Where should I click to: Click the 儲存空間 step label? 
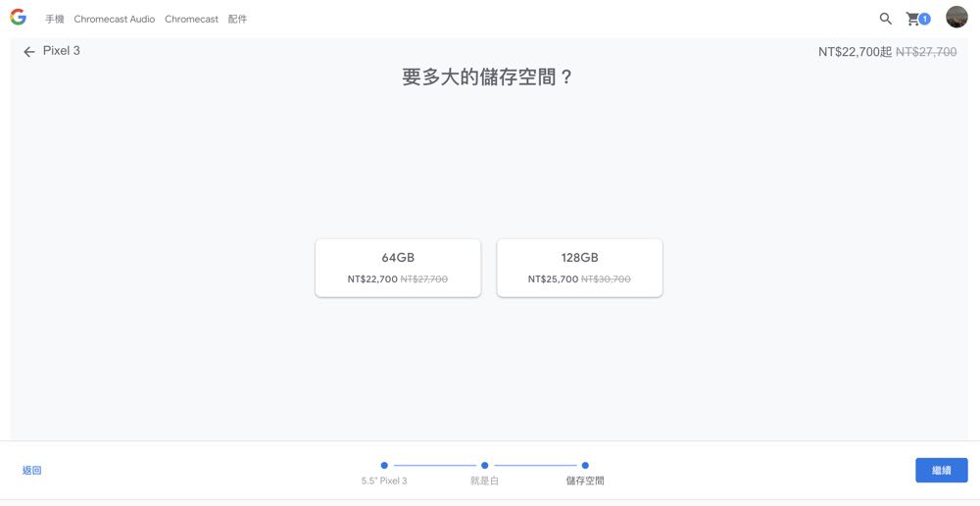585,481
